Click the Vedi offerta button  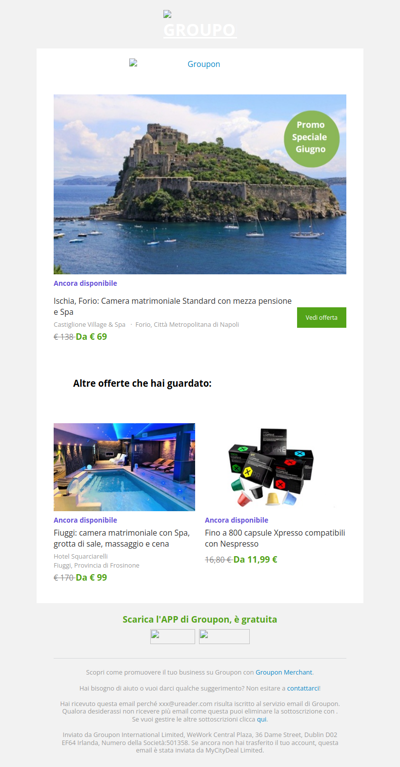[321, 317]
